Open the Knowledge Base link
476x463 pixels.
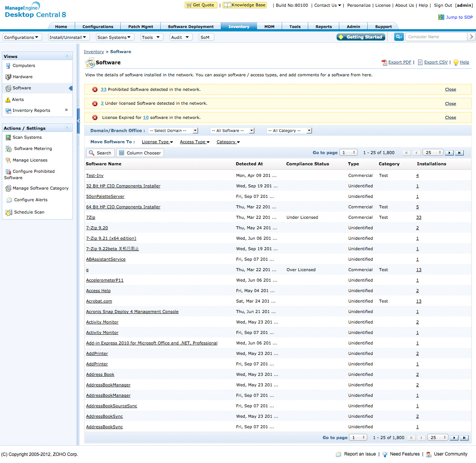pyautogui.click(x=245, y=5)
